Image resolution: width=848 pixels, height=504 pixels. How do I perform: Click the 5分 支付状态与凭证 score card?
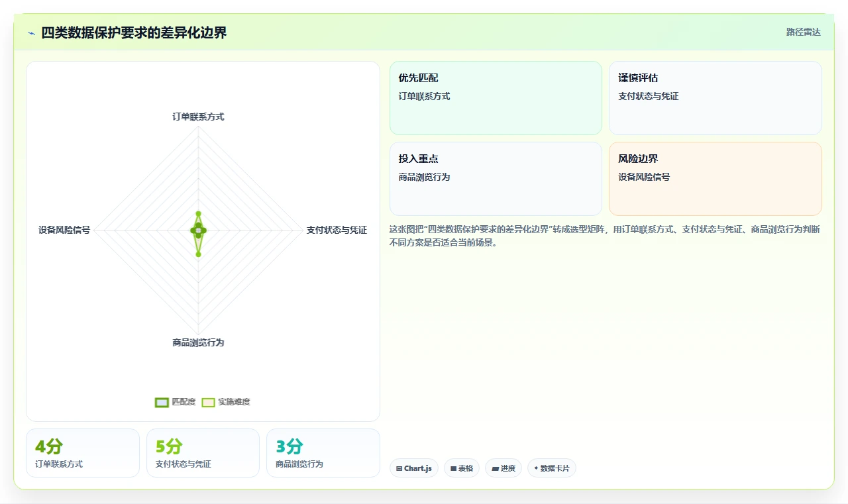tap(203, 453)
